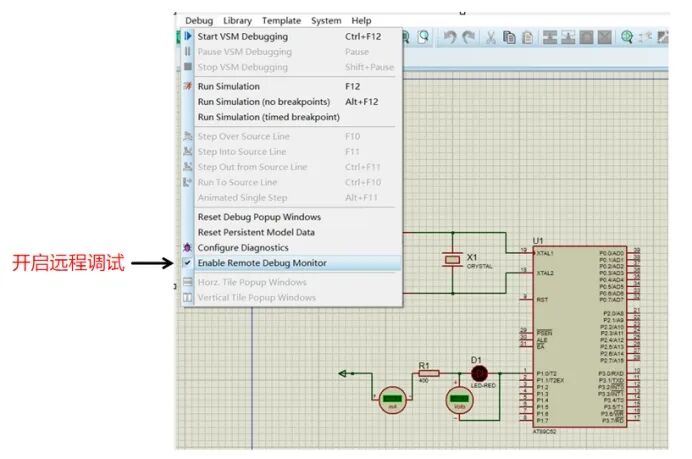The height and width of the screenshot is (459, 692).
Task: Click the Copy toolbar icon
Action: 509,38
